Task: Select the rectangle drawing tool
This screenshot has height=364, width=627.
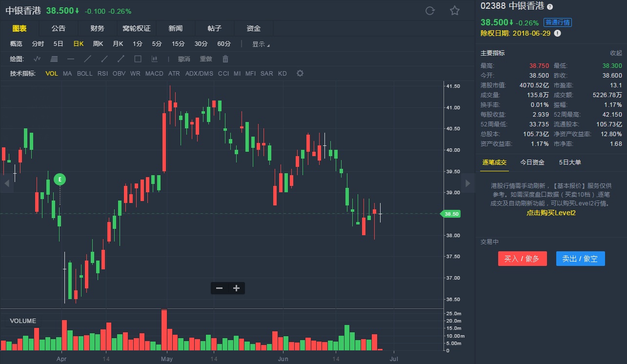Action: click(x=138, y=59)
